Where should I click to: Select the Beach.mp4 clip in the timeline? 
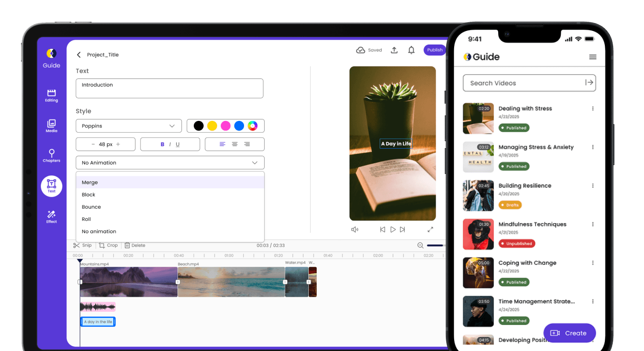tap(231, 282)
